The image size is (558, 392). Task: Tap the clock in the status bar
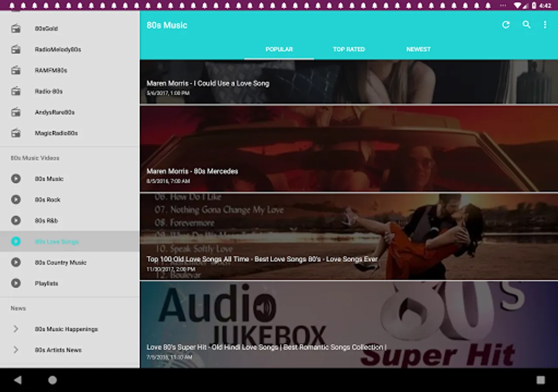[545, 6]
